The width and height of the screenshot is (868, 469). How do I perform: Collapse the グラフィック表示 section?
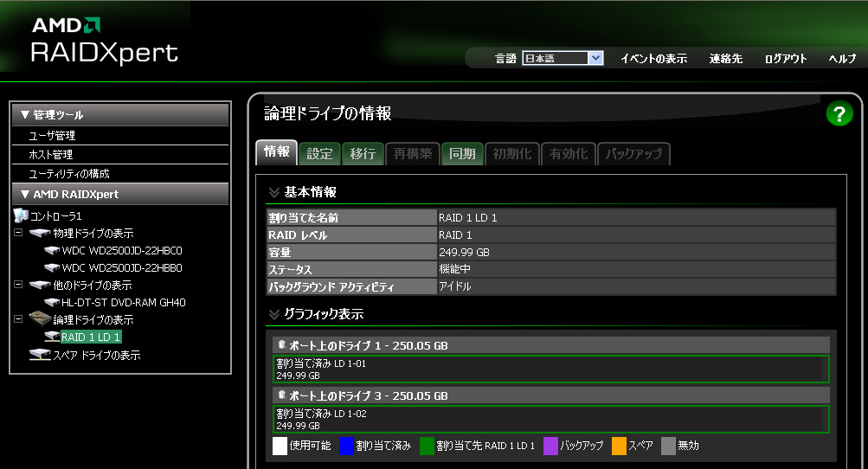(274, 314)
